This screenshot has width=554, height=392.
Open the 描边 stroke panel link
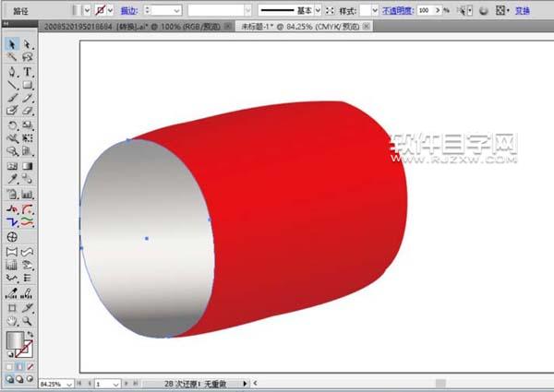point(129,11)
